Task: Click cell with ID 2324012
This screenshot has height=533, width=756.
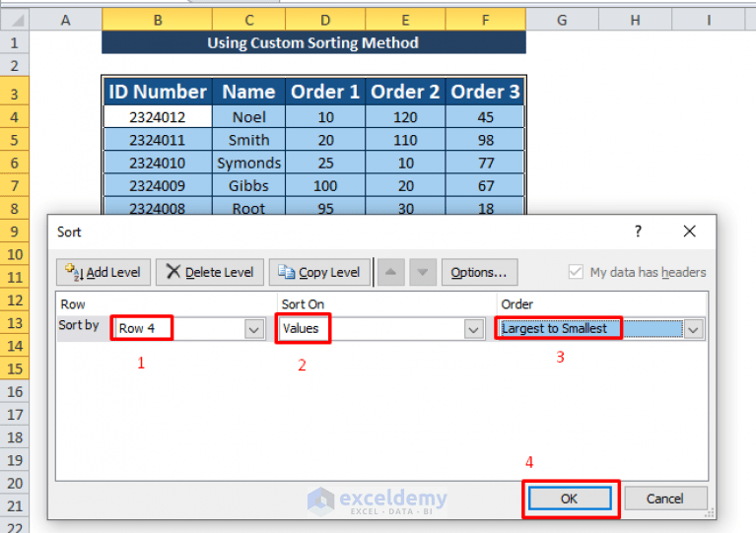Action: pyautogui.click(x=157, y=116)
